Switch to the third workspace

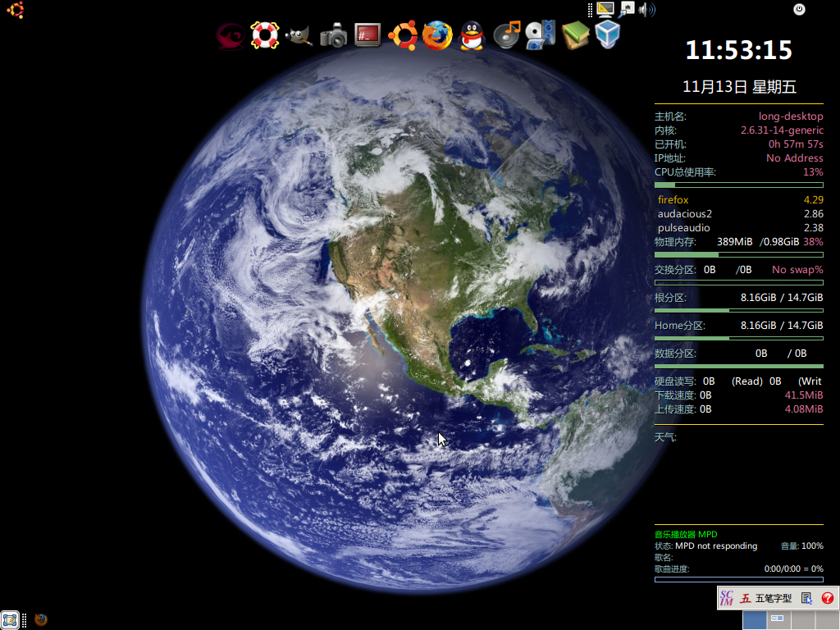(x=802, y=620)
